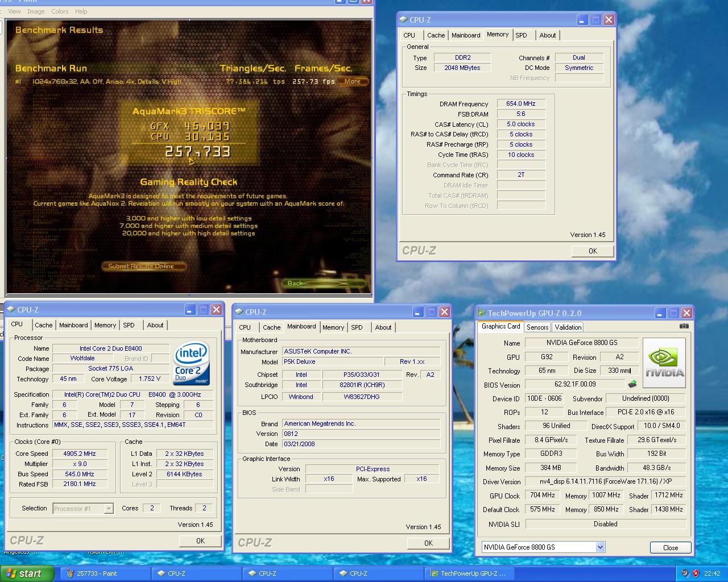This screenshot has width=728, height=582.
Task: Click the BIOS save chip icon in GPU-Z
Action: click(632, 384)
